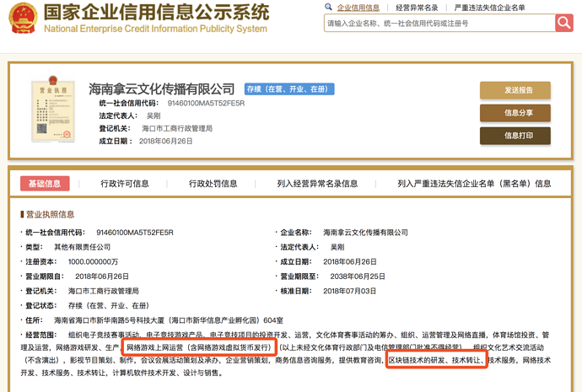Click the legal representative name 吴刚 in header

click(154, 115)
